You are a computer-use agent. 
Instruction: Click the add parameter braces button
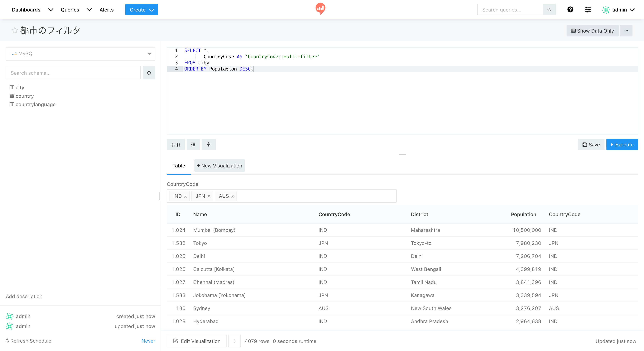(176, 144)
